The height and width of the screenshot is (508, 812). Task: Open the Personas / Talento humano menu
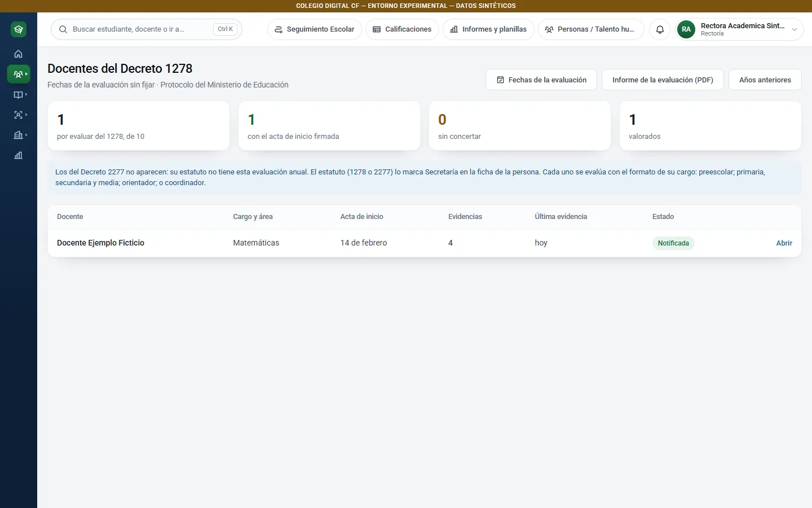click(x=591, y=29)
